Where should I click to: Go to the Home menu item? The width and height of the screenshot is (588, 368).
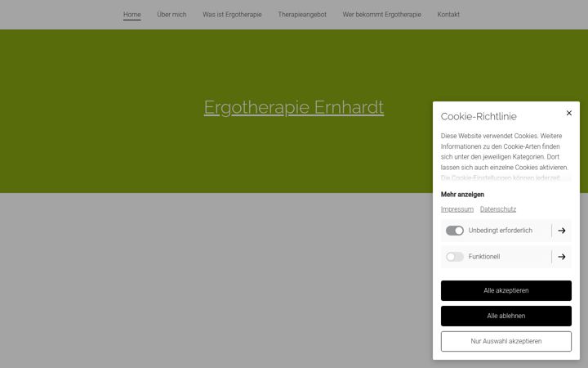coord(132,15)
